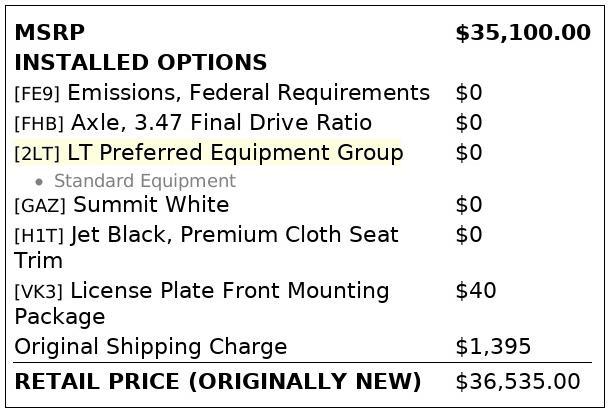The image size is (612, 408).
Task: Click the GAZ option code
Action: coord(40,206)
